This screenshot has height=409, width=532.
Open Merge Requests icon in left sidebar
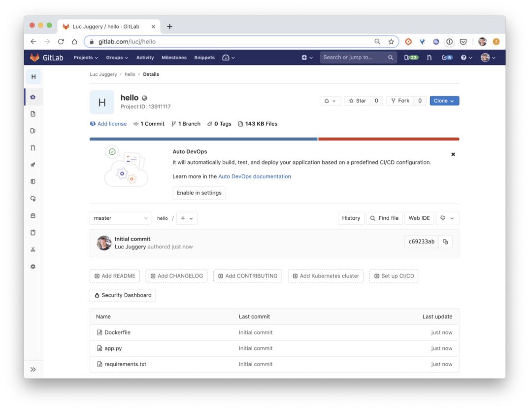[x=33, y=148]
